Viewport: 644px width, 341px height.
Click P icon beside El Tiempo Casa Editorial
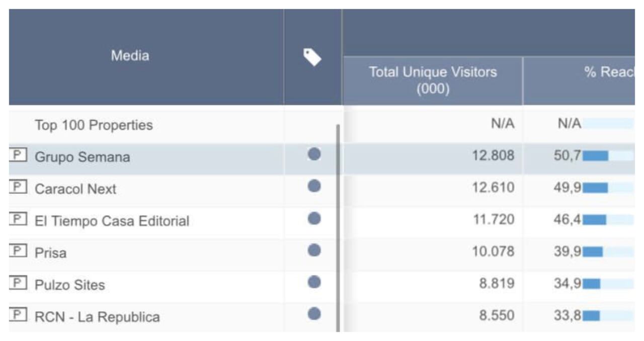click(x=18, y=220)
